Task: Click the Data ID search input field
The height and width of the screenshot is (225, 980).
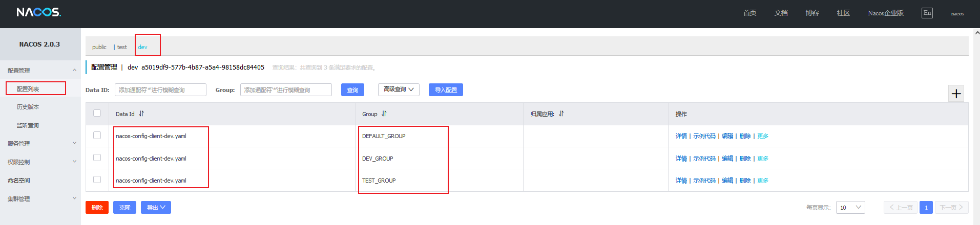Action: coord(160,90)
